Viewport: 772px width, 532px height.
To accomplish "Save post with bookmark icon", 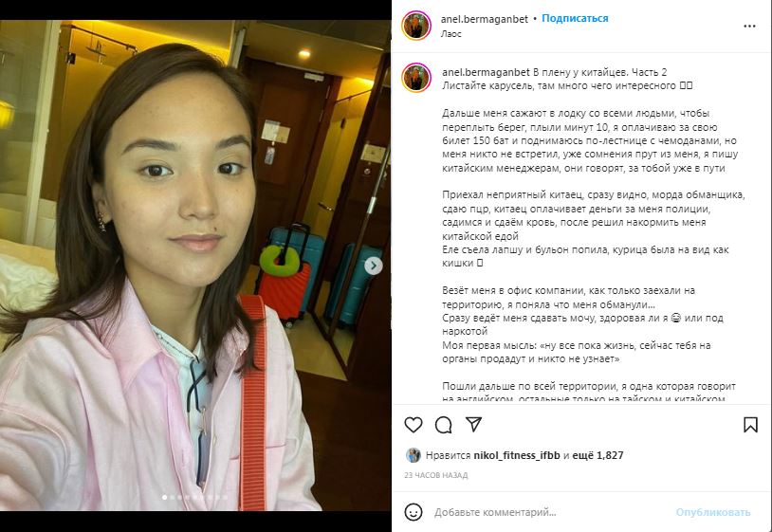I will point(750,425).
